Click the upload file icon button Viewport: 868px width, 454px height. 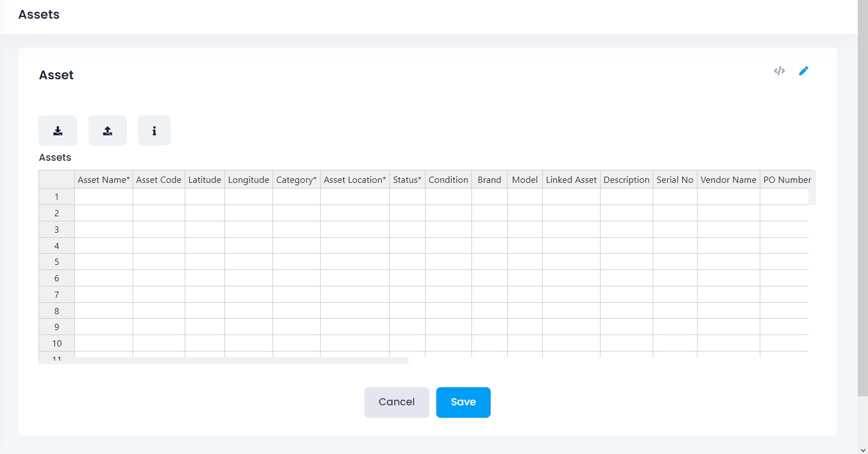point(108,131)
